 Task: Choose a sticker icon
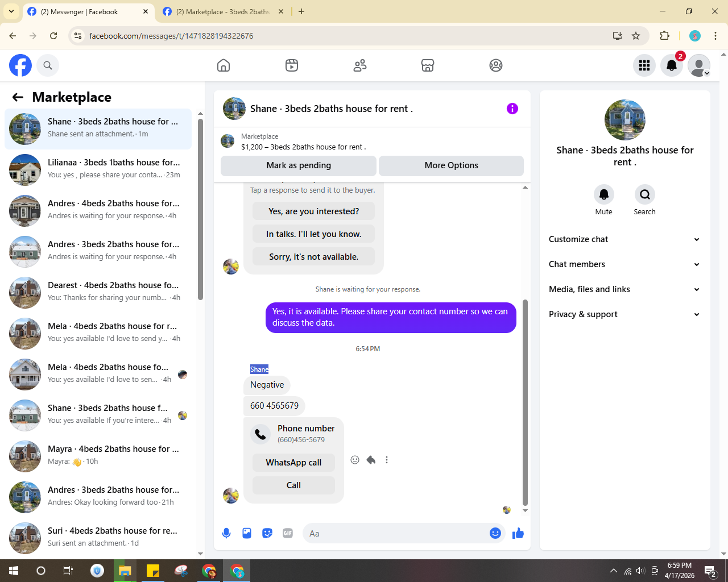coord(267,533)
